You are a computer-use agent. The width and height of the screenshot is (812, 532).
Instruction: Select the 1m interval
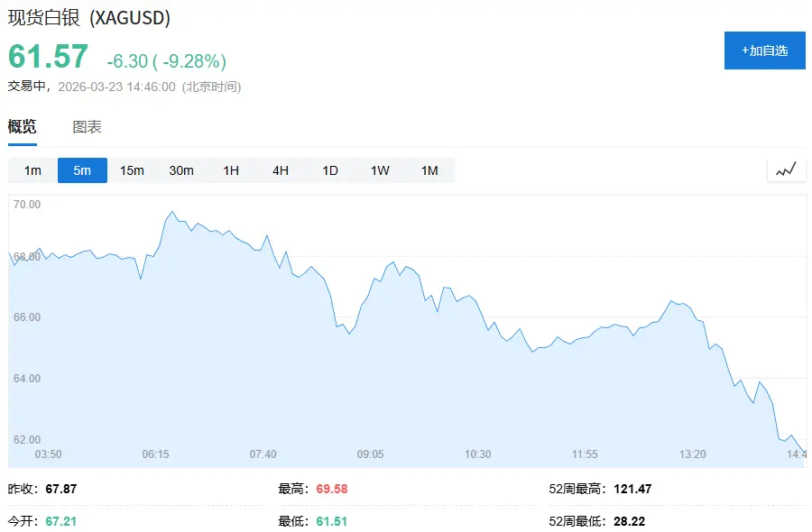tap(32, 170)
